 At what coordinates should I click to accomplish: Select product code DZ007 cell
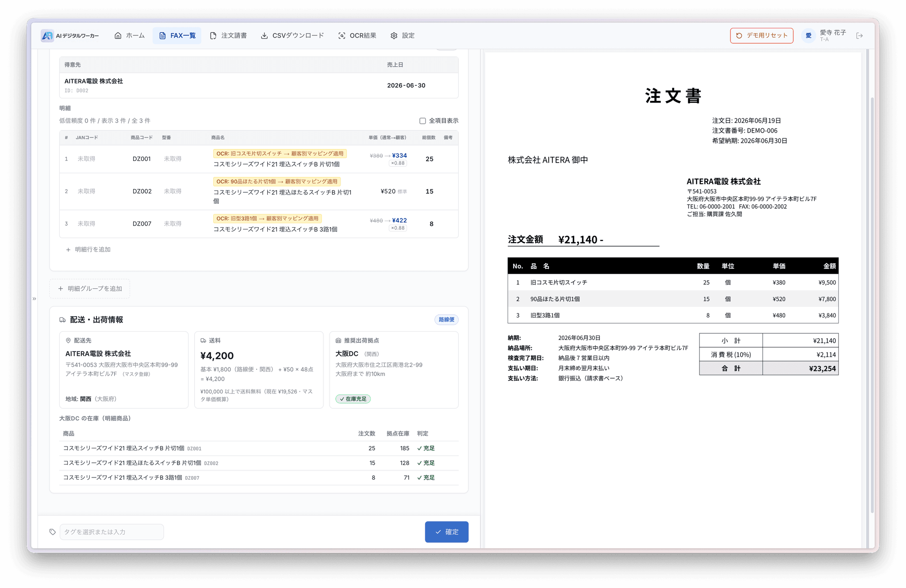point(142,224)
